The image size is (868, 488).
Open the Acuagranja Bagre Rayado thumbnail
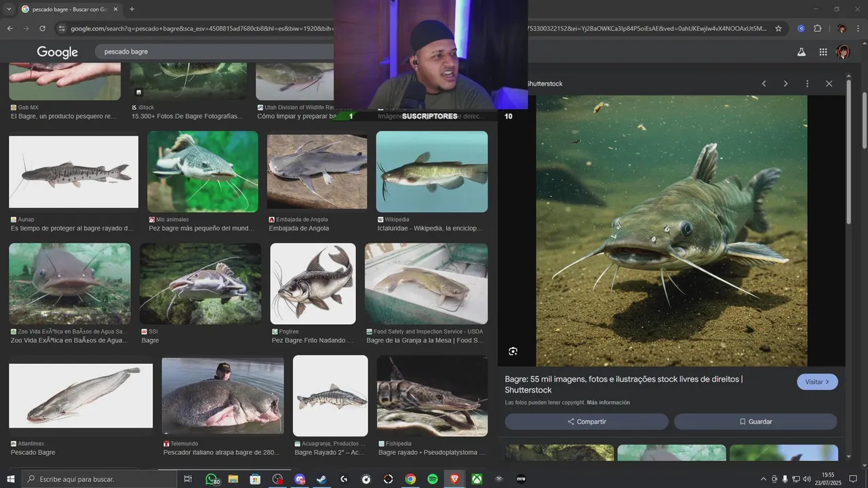click(330, 396)
